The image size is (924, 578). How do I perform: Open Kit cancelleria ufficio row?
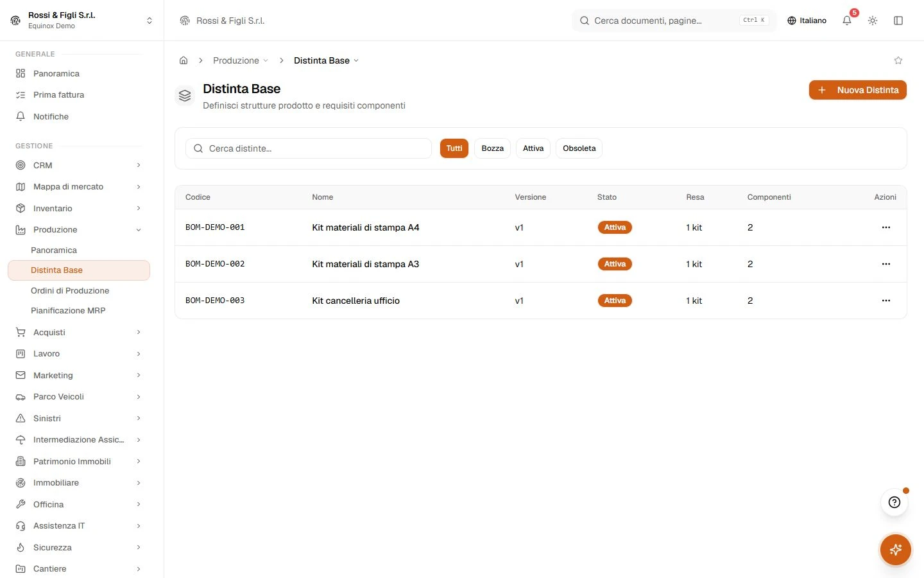(540, 301)
